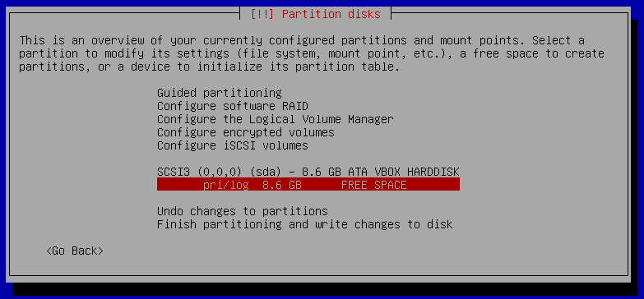Select the highlighted pri/log free space row

(x=308, y=185)
